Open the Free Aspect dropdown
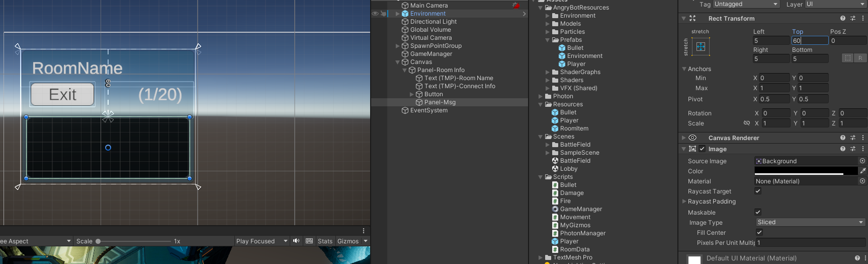The height and width of the screenshot is (264, 868). pyautogui.click(x=35, y=241)
